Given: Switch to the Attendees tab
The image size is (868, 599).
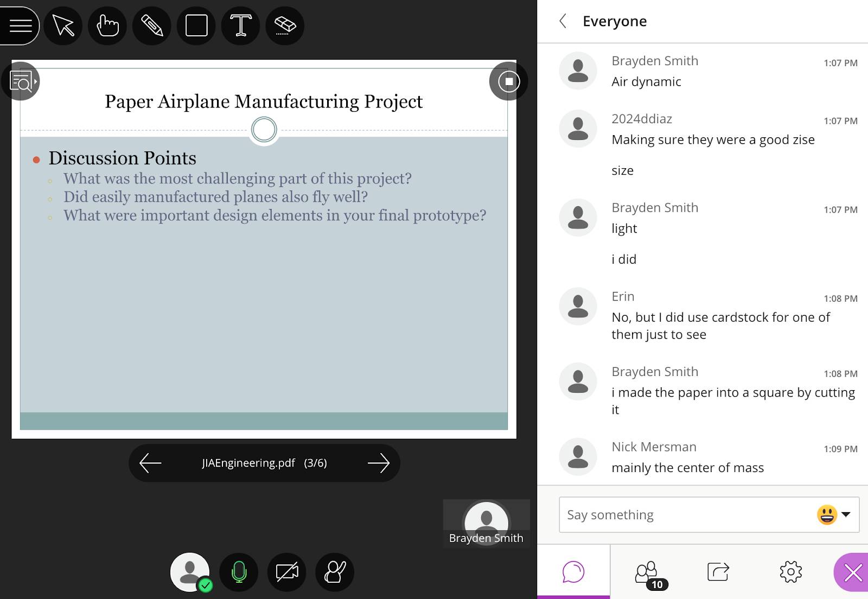Looking at the screenshot, I should click(x=647, y=572).
